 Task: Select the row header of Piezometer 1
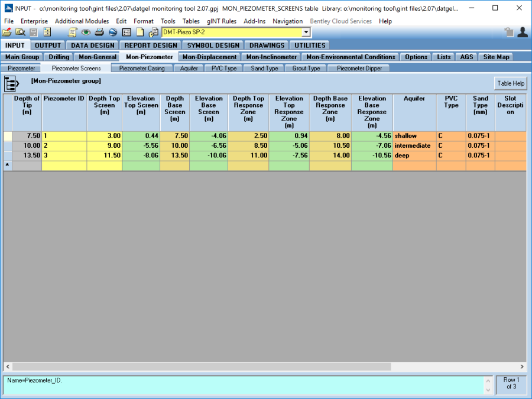tap(8, 135)
